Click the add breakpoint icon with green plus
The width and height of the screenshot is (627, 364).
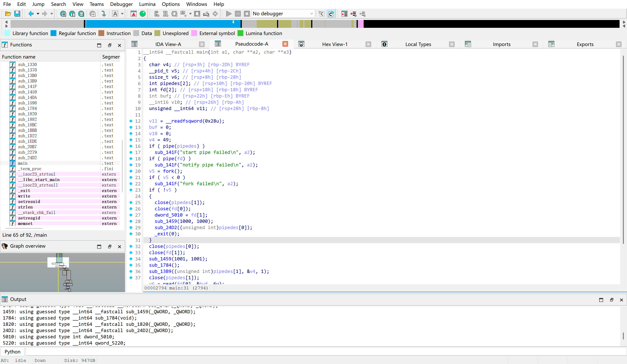pyautogui.click(x=353, y=14)
